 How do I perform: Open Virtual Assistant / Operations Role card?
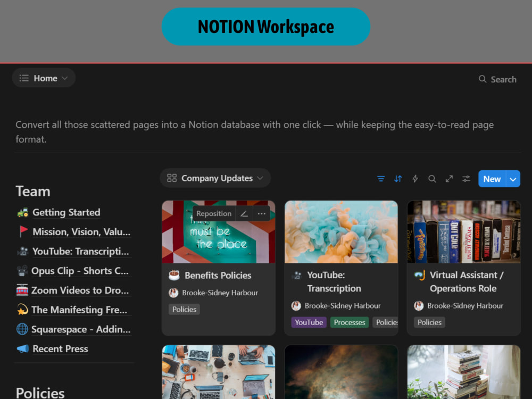pos(467,281)
